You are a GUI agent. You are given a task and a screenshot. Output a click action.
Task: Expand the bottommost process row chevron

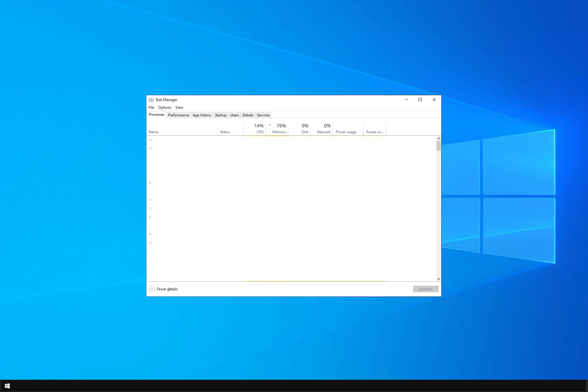coord(150,243)
